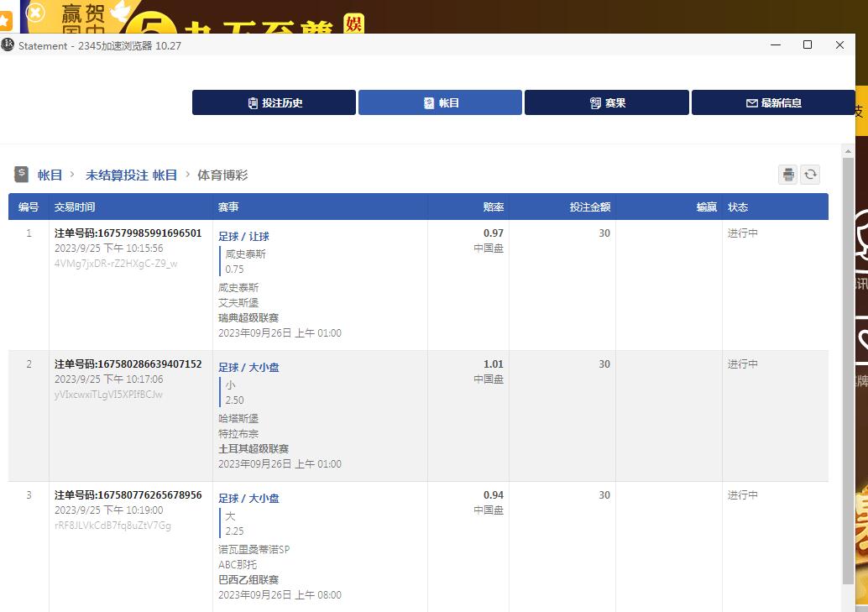The image size is (868, 612).
Task: Click the clipboard icon on the 投注历史 tab
Action: coord(253,103)
